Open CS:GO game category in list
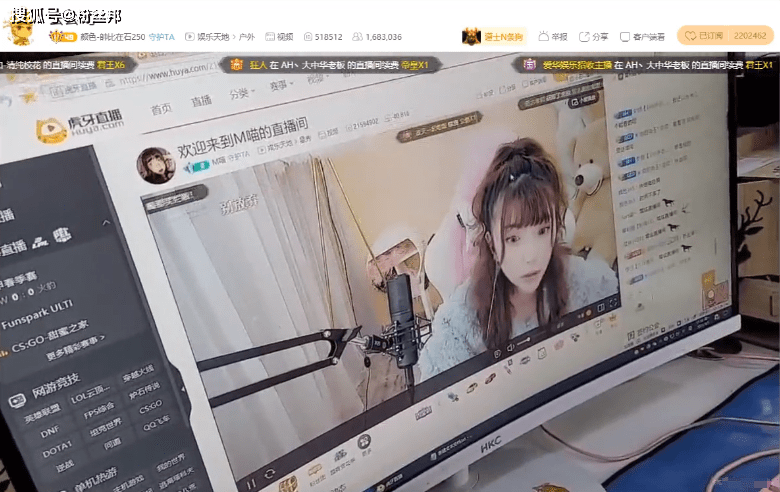Viewport: 780px width, 492px height. tap(150, 407)
